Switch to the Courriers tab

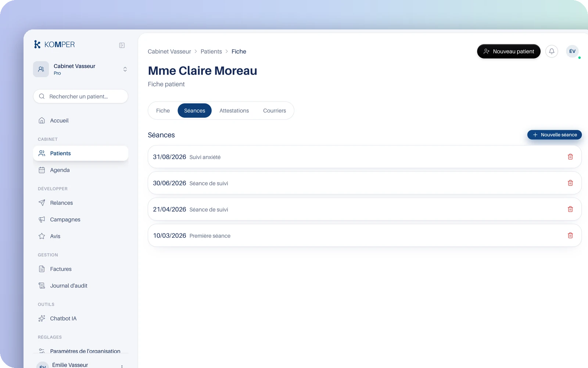coord(275,111)
